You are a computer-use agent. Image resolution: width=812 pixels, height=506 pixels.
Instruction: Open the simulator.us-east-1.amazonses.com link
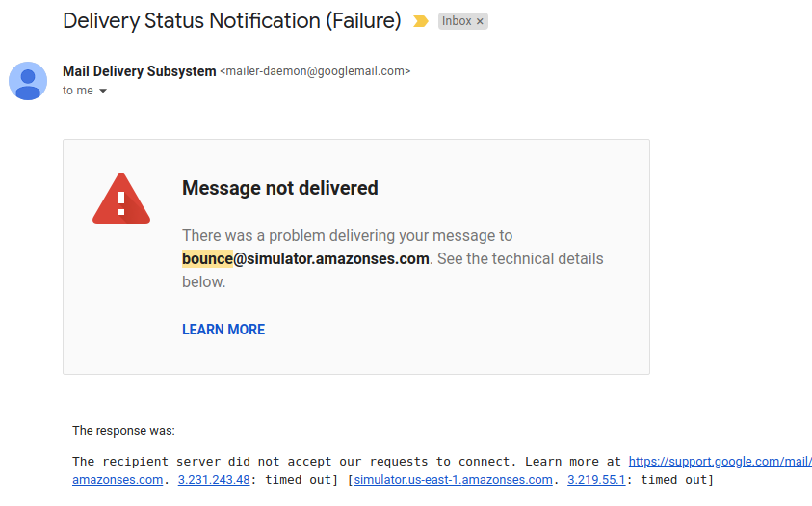point(453,480)
